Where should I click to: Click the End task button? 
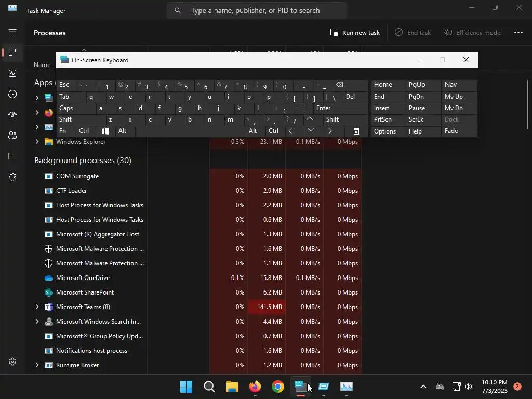pos(413,33)
